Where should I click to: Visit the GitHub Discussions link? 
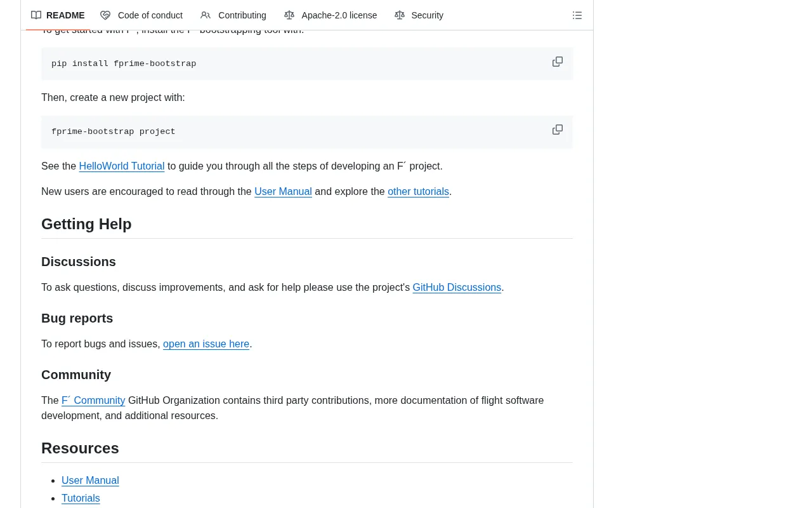coord(457,288)
